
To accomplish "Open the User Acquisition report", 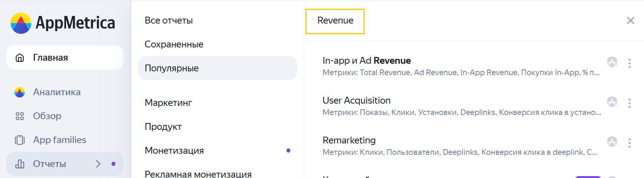I will pyautogui.click(x=356, y=101).
